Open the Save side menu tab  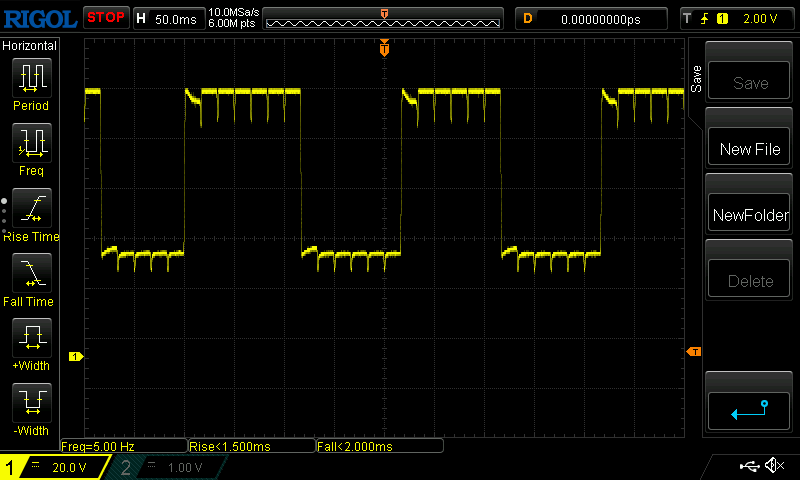(696, 75)
